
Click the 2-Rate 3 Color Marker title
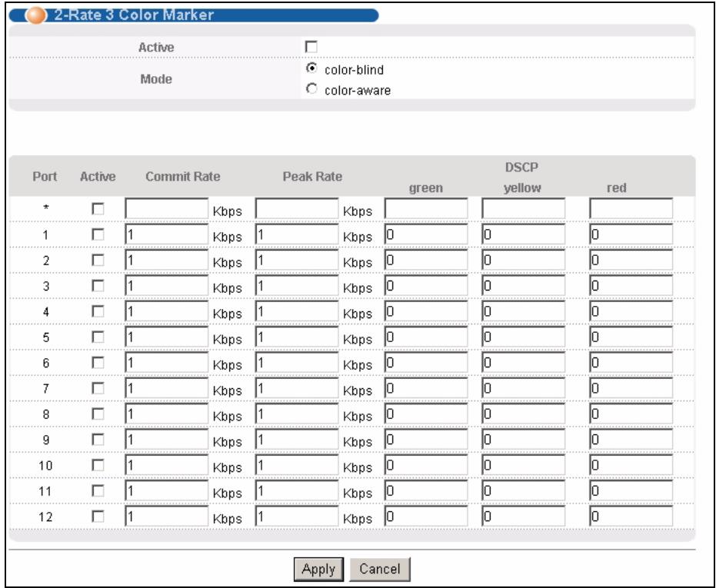pos(134,15)
